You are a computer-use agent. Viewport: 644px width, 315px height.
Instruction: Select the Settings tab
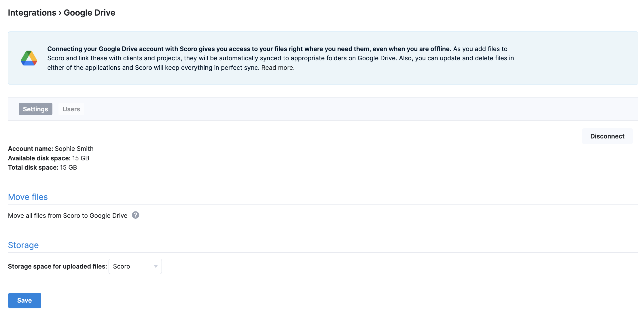point(35,109)
